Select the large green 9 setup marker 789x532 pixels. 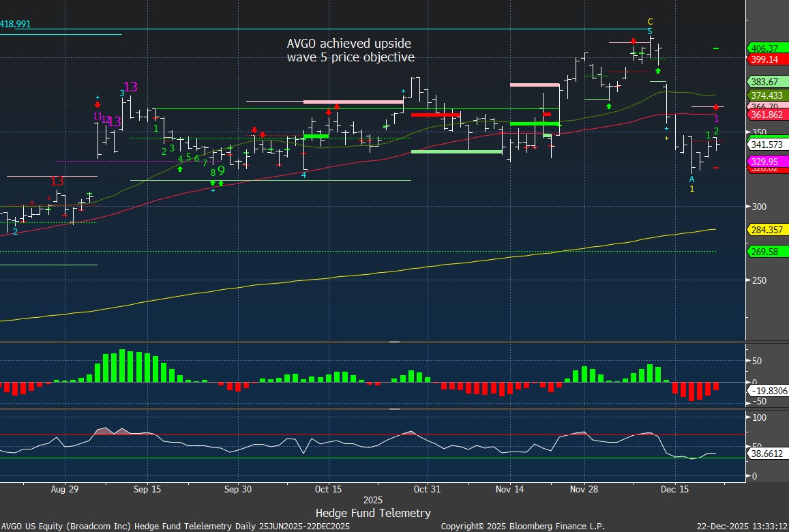[x=221, y=171]
